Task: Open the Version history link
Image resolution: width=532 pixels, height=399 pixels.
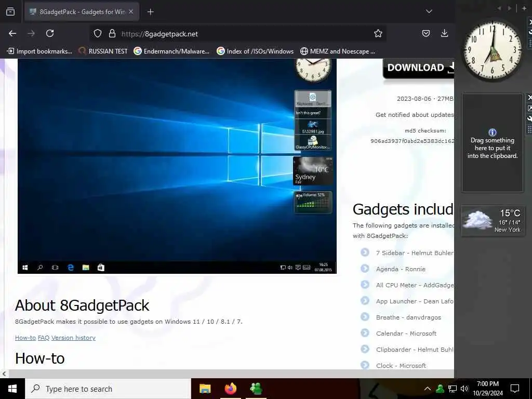Action: coord(73,338)
